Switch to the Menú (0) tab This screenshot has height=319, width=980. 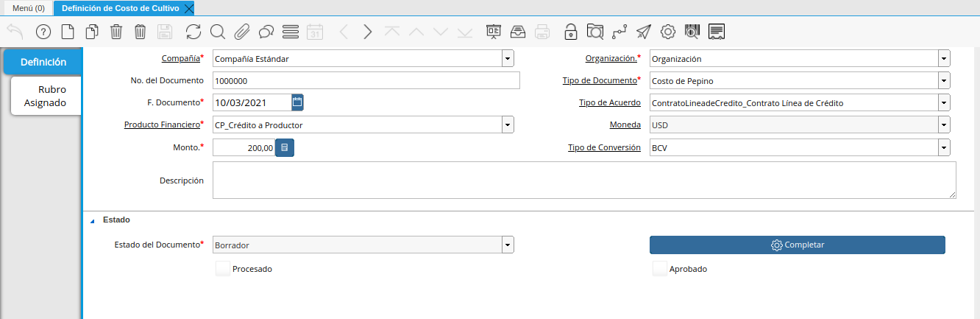pos(29,8)
